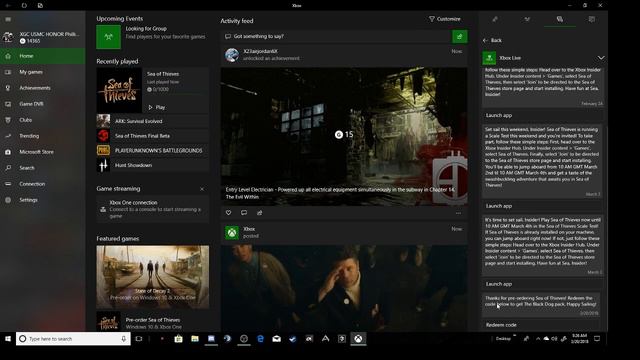Click the Hunt Showdown game icon
The image size is (640, 360).
coord(103,165)
